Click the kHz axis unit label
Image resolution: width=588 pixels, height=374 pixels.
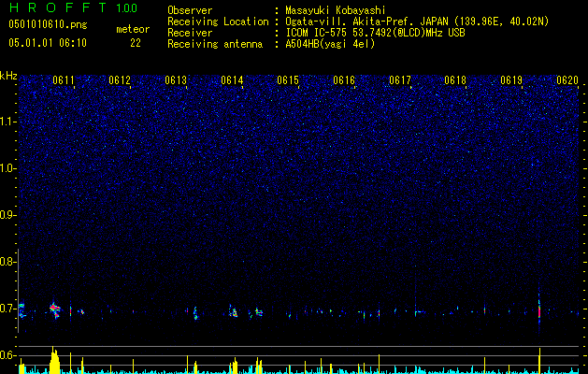pos(8,76)
